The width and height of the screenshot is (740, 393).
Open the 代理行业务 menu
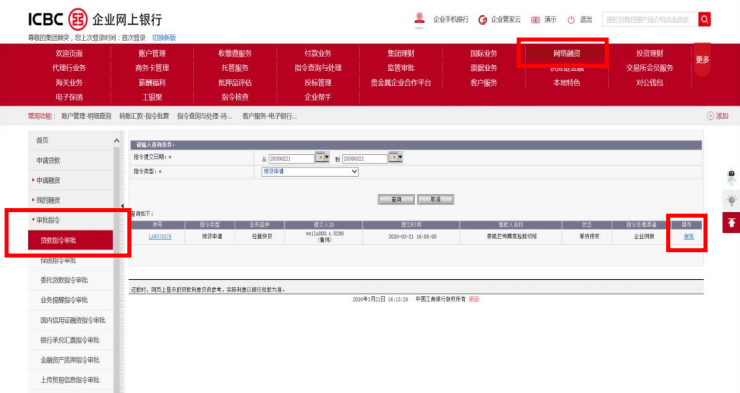coord(69,68)
